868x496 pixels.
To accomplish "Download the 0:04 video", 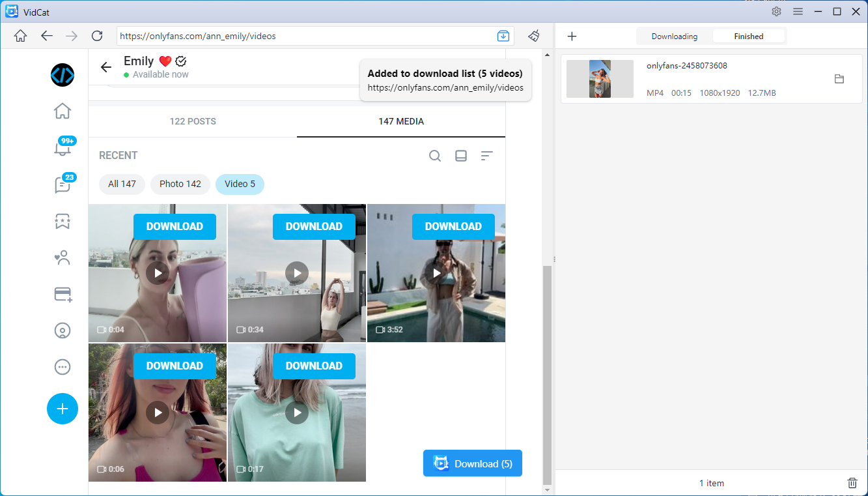I will pyautogui.click(x=175, y=226).
